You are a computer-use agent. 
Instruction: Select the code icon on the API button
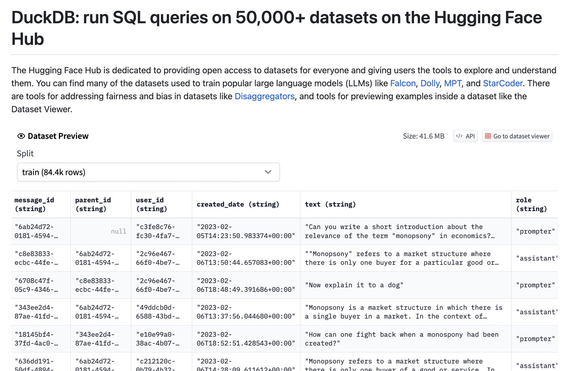point(460,136)
